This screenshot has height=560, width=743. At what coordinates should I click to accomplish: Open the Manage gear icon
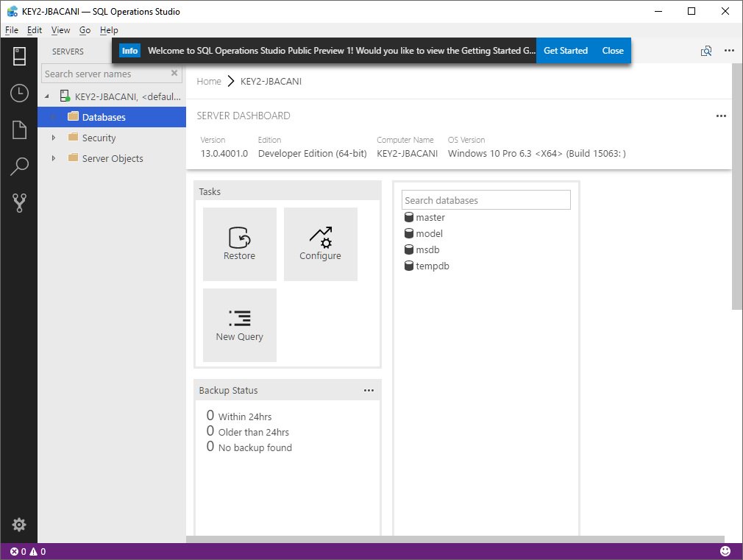[x=19, y=525]
